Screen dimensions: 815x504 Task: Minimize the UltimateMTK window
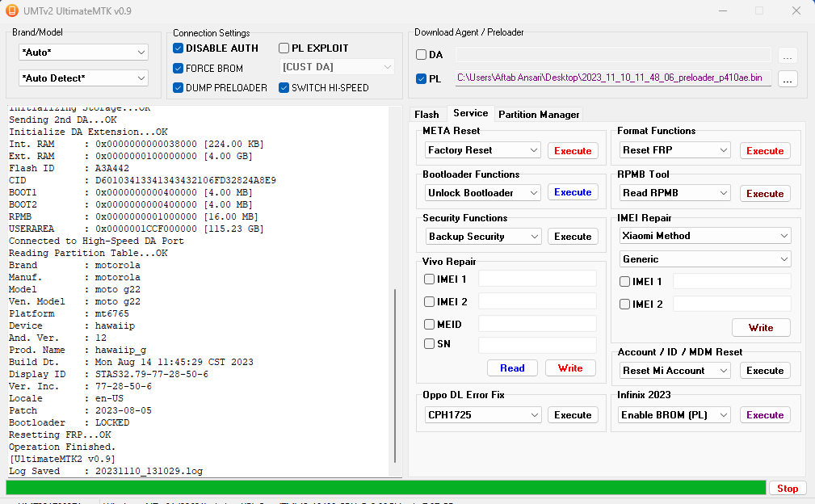click(723, 11)
